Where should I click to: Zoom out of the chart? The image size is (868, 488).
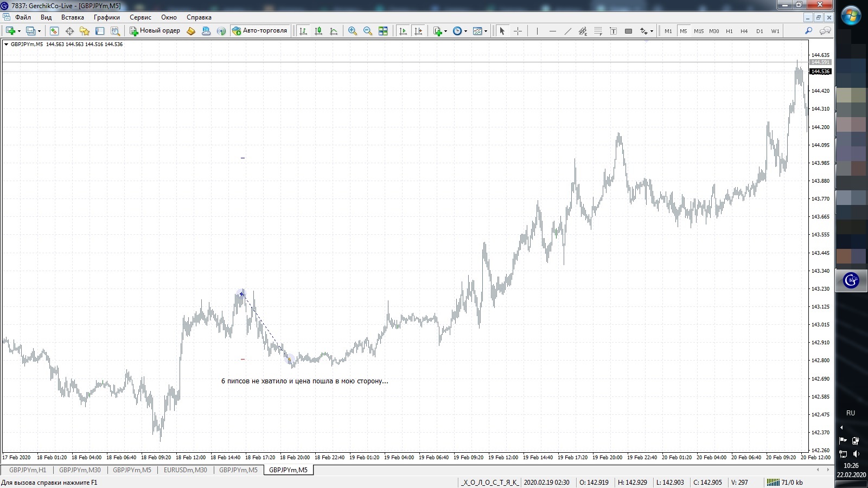(x=368, y=31)
